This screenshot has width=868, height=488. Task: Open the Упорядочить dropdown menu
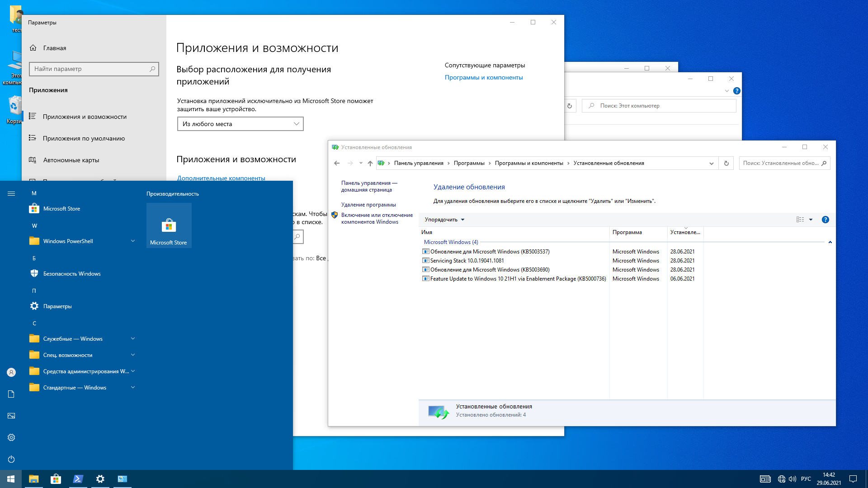[x=444, y=220]
